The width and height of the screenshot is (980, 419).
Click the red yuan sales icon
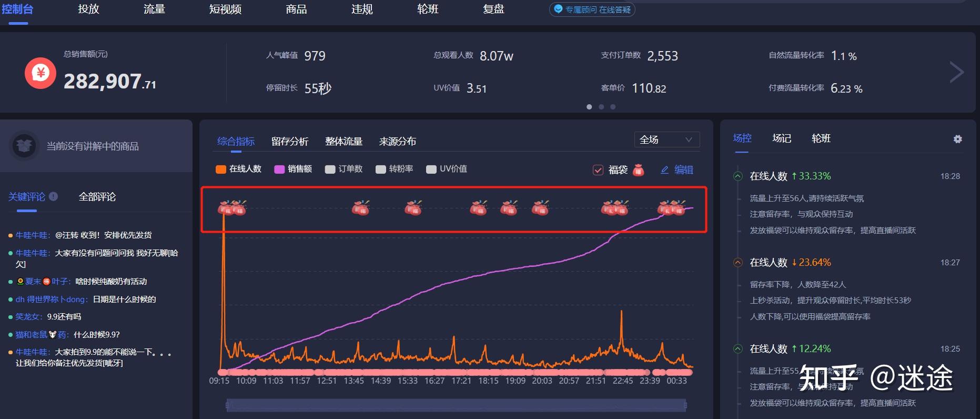[x=41, y=73]
